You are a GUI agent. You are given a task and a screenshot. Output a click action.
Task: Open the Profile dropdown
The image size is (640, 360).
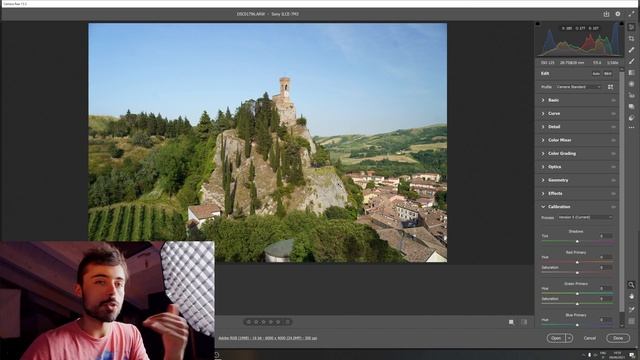coord(579,87)
